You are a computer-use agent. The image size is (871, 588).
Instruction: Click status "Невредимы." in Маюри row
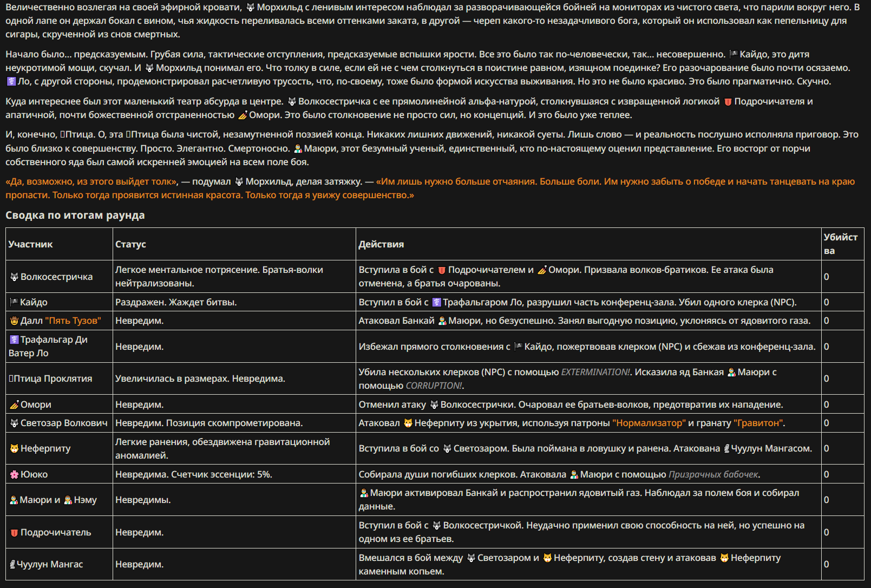pos(143,500)
